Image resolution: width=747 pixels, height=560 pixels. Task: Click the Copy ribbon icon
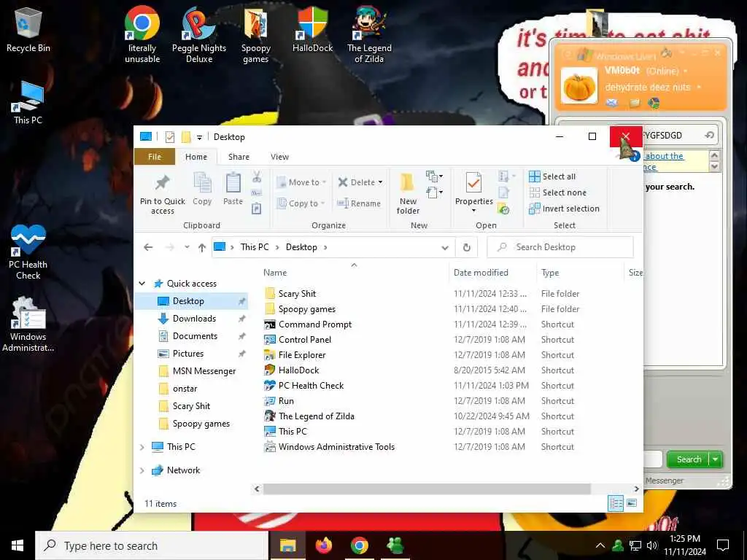pos(202,189)
